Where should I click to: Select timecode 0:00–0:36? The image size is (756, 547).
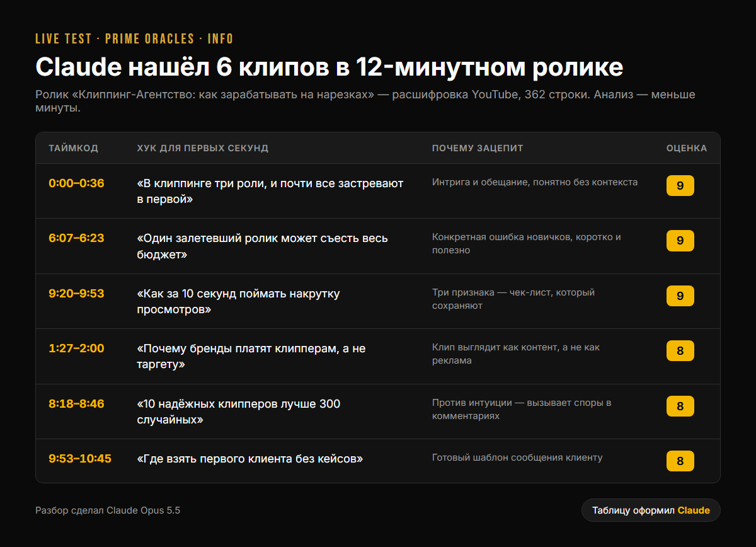76,183
